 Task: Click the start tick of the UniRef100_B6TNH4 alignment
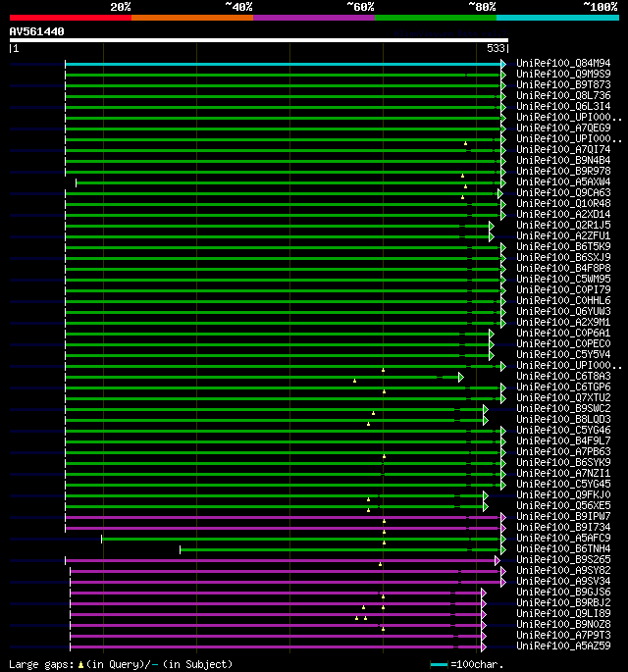tap(180, 549)
